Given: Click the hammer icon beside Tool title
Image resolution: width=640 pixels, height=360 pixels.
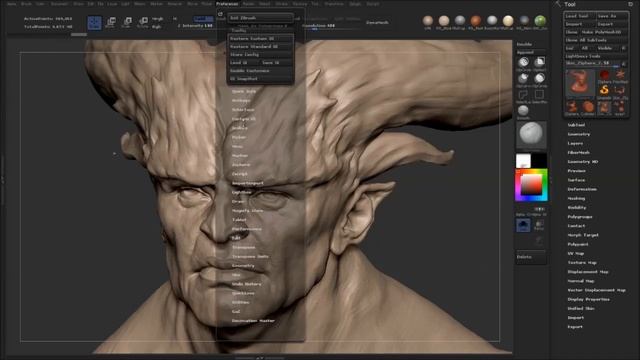Looking at the screenshot, I should click(558, 4).
